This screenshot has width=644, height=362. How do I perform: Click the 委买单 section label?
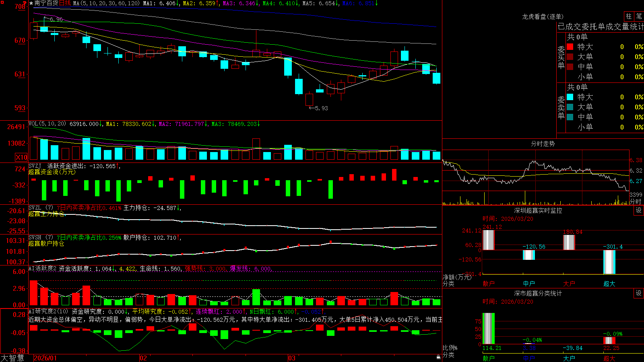561,58
